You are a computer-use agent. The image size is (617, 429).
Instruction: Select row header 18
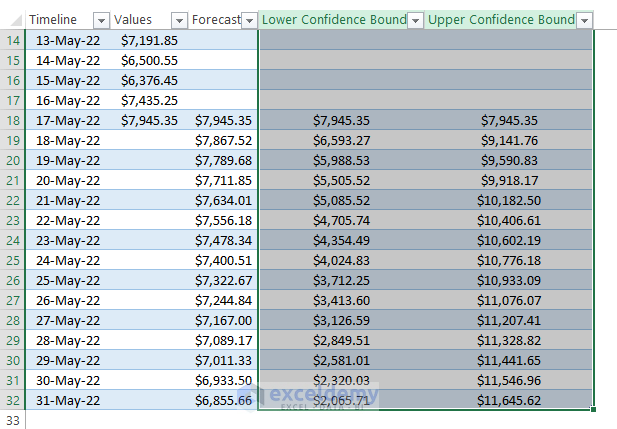pyautogui.click(x=13, y=120)
